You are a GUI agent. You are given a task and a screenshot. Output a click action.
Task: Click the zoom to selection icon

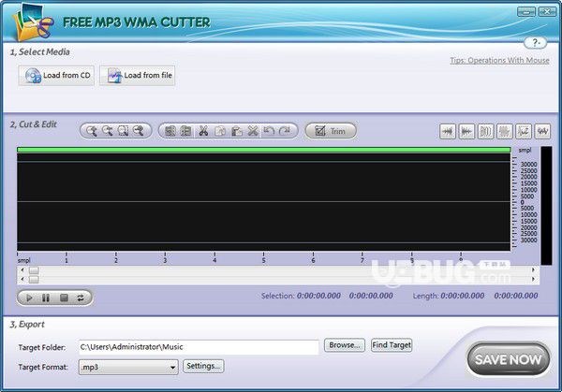pyautogui.click(x=123, y=131)
